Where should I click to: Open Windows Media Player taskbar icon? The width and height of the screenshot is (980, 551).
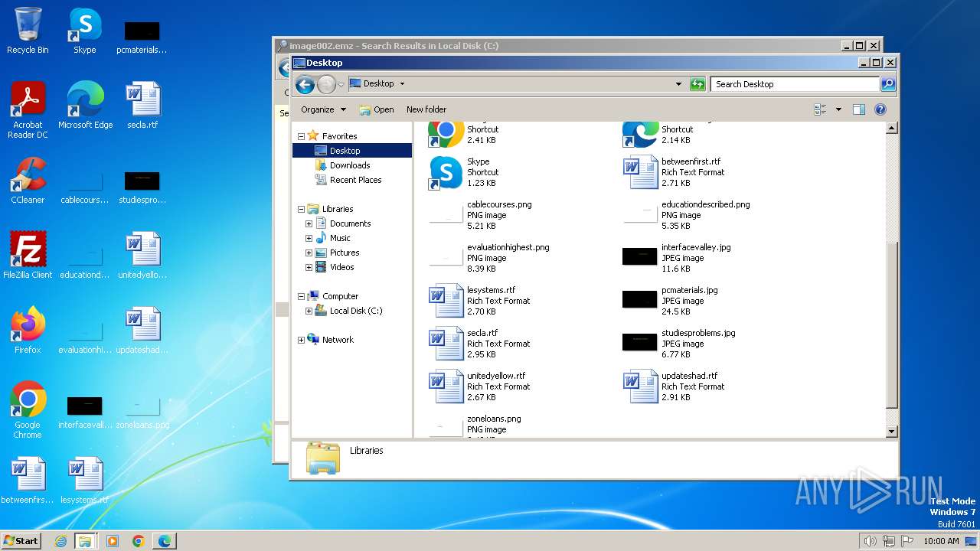pyautogui.click(x=113, y=541)
